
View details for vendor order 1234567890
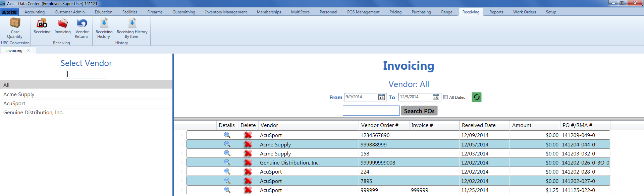pyautogui.click(x=227, y=135)
